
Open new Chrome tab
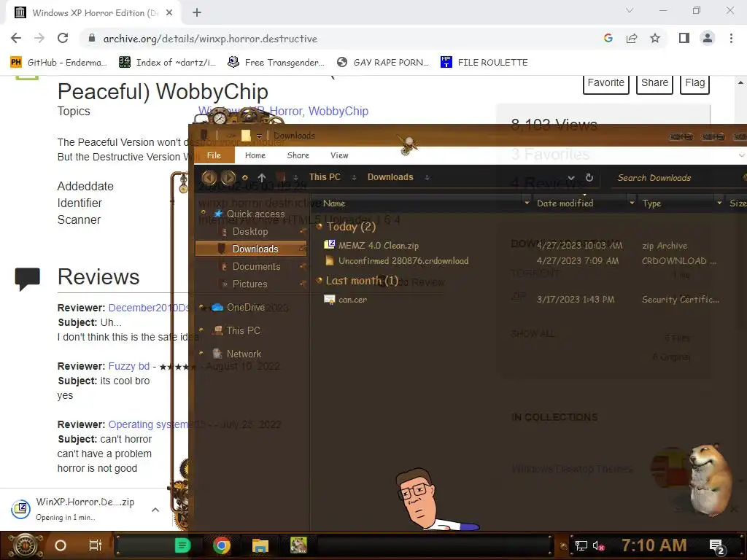coord(197,13)
